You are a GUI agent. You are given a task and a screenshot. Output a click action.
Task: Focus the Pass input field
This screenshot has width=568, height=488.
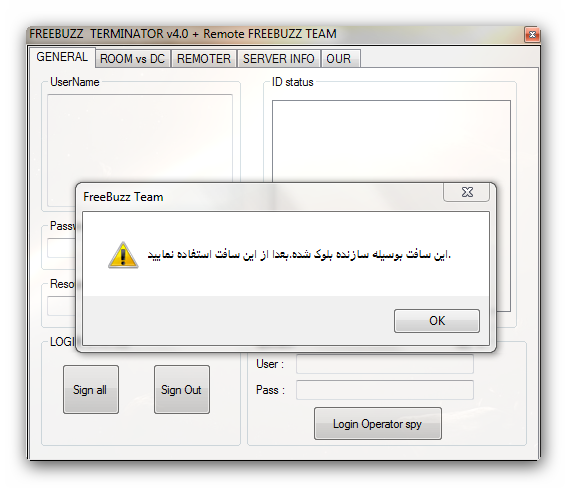(385, 390)
